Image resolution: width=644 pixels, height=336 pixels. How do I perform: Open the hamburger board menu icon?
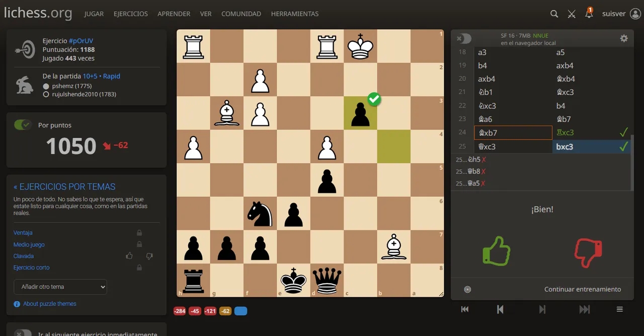(620, 309)
